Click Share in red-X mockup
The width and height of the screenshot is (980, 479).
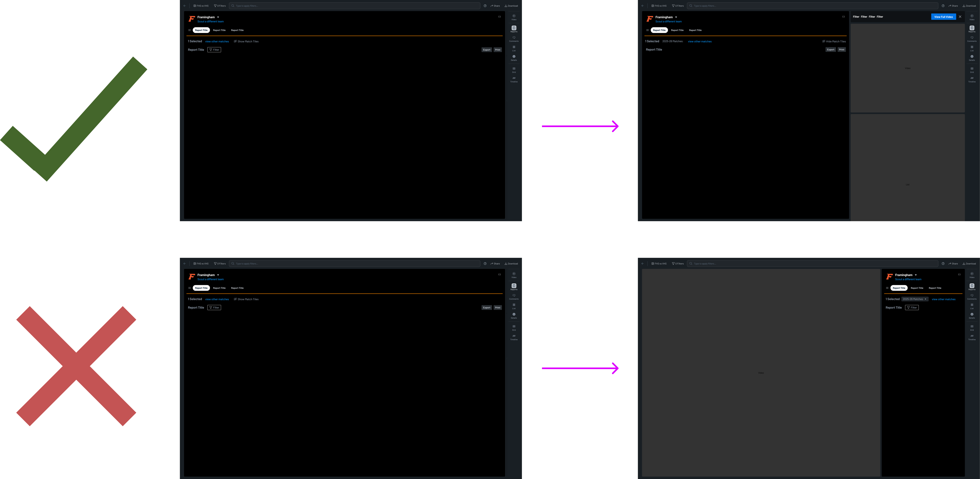[495, 264]
